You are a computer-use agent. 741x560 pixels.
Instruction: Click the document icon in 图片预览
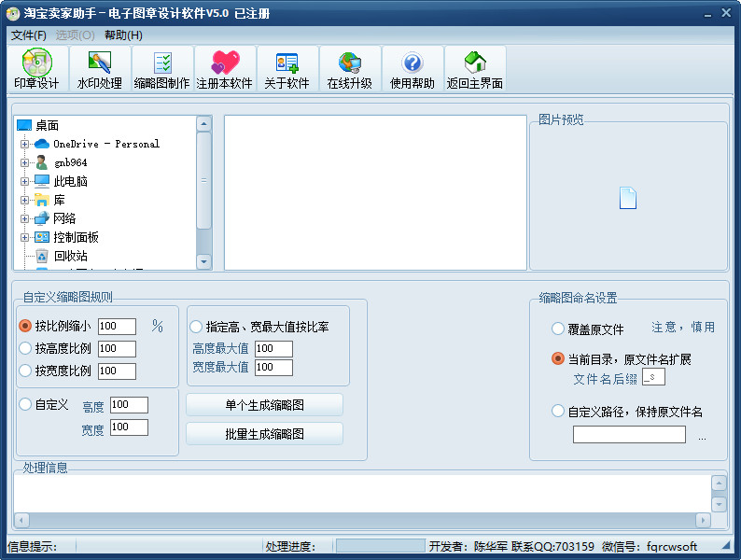tap(627, 198)
